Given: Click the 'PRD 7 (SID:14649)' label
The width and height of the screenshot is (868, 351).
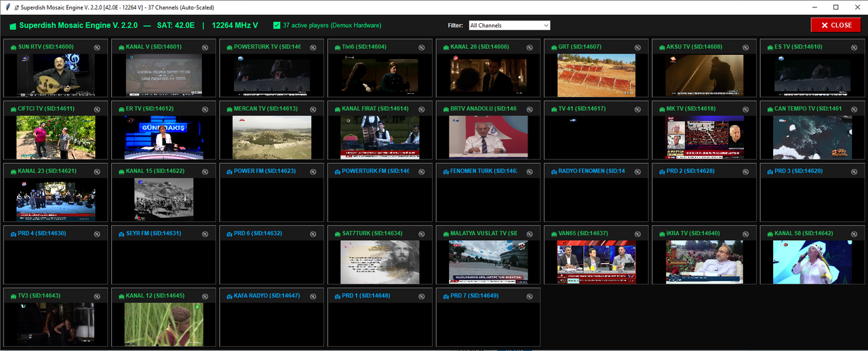Looking at the screenshot, I should (x=474, y=296).
